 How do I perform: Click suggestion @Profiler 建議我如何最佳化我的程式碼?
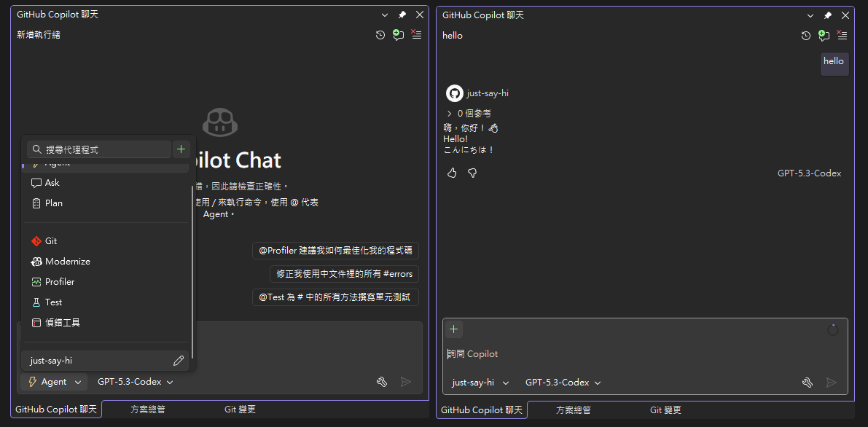point(335,251)
